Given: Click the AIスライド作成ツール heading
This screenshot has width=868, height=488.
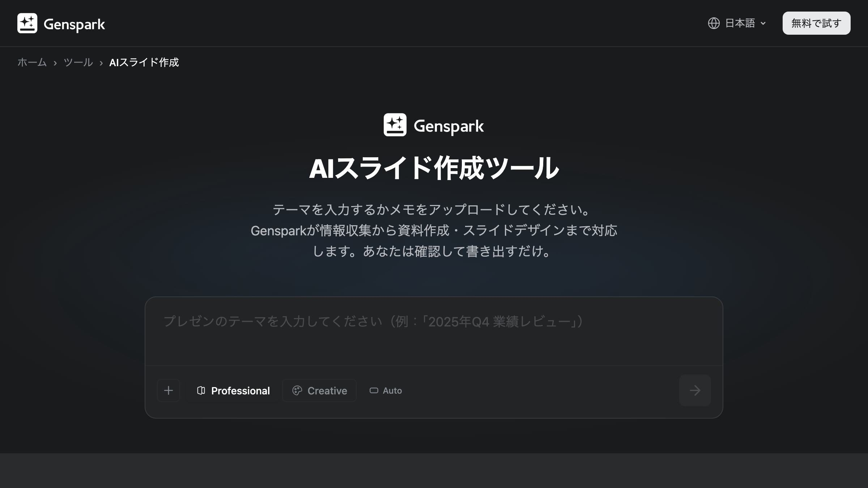Looking at the screenshot, I should [434, 168].
